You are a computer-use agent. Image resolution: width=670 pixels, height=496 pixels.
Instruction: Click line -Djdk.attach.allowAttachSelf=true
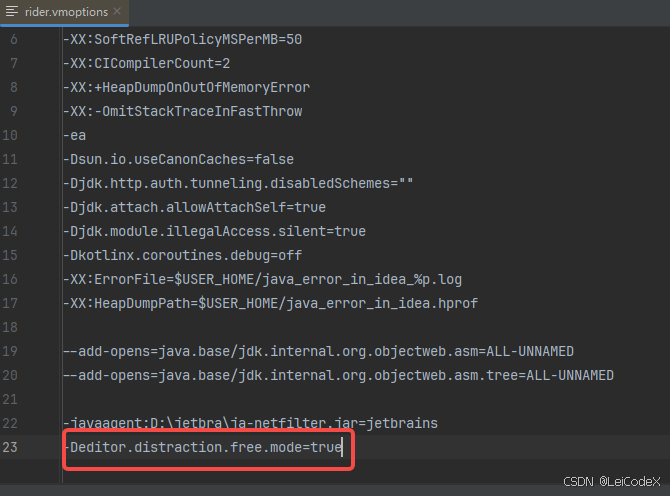click(194, 207)
